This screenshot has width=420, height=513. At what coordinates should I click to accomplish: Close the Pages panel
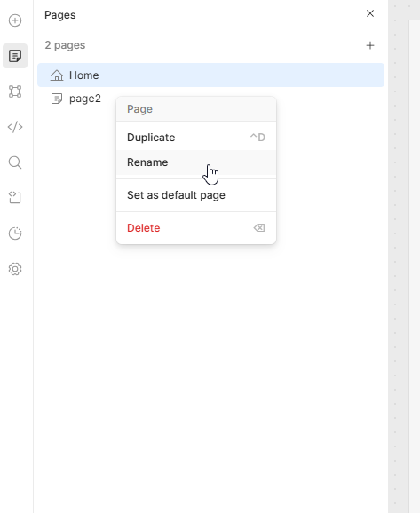click(x=370, y=13)
